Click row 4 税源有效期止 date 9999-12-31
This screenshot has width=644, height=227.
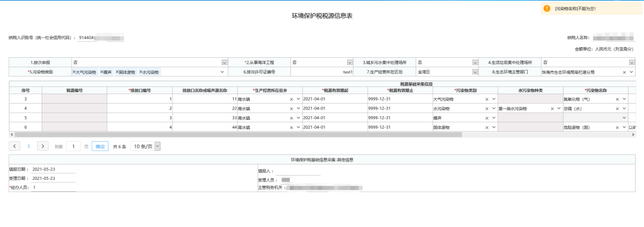pyautogui.click(x=400, y=109)
